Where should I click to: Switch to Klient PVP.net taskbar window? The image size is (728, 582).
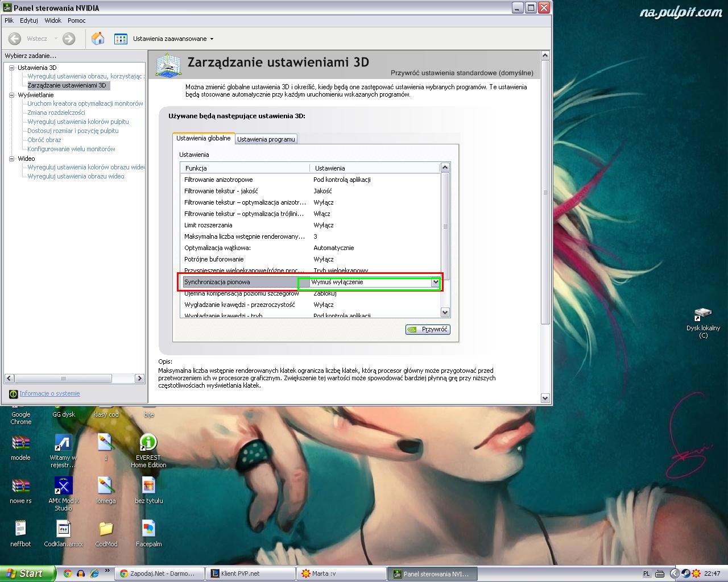pos(250,573)
